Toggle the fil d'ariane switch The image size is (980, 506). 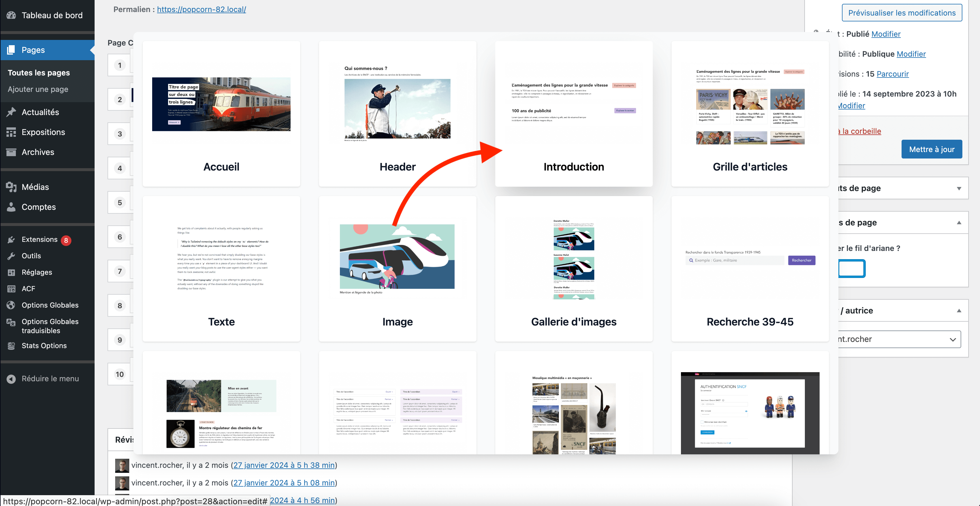852,268
